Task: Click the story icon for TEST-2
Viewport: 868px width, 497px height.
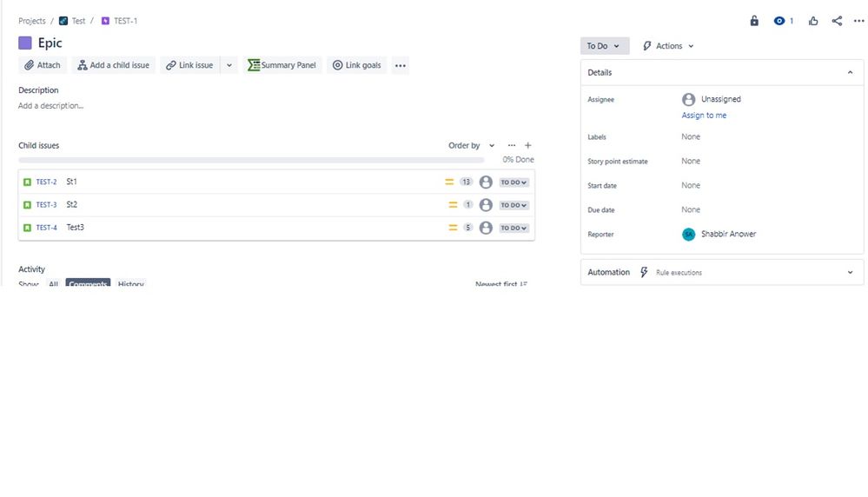Action: pyautogui.click(x=27, y=182)
